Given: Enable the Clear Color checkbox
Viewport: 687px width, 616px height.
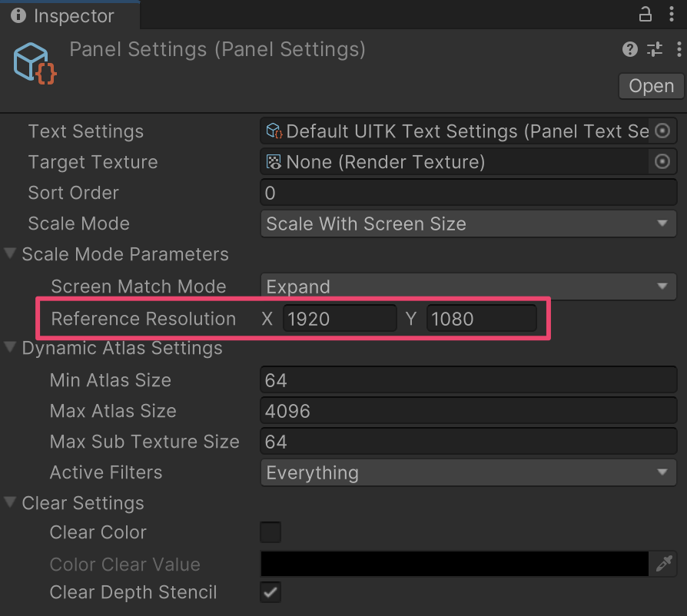Looking at the screenshot, I should [x=270, y=532].
